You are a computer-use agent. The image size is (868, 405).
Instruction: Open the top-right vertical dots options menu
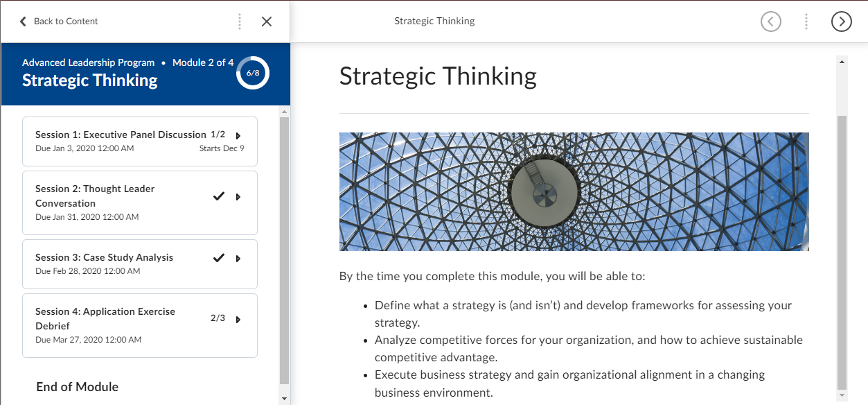pos(806,21)
